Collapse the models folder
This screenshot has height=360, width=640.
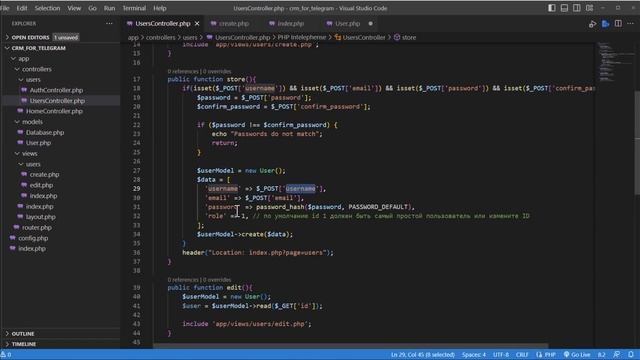point(32,122)
